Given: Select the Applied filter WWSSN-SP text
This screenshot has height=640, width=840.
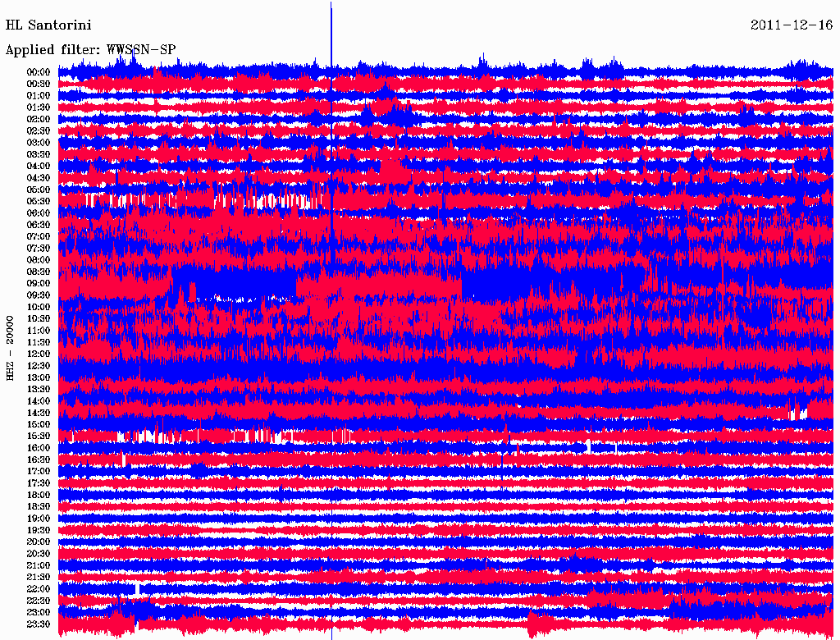Looking at the screenshot, I should tap(90, 50).
